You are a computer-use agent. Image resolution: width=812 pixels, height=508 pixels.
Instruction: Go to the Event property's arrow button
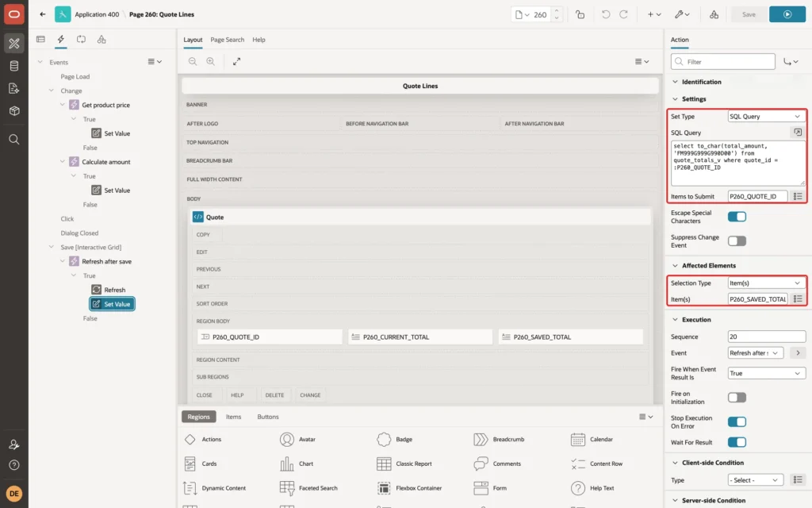point(798,353)
